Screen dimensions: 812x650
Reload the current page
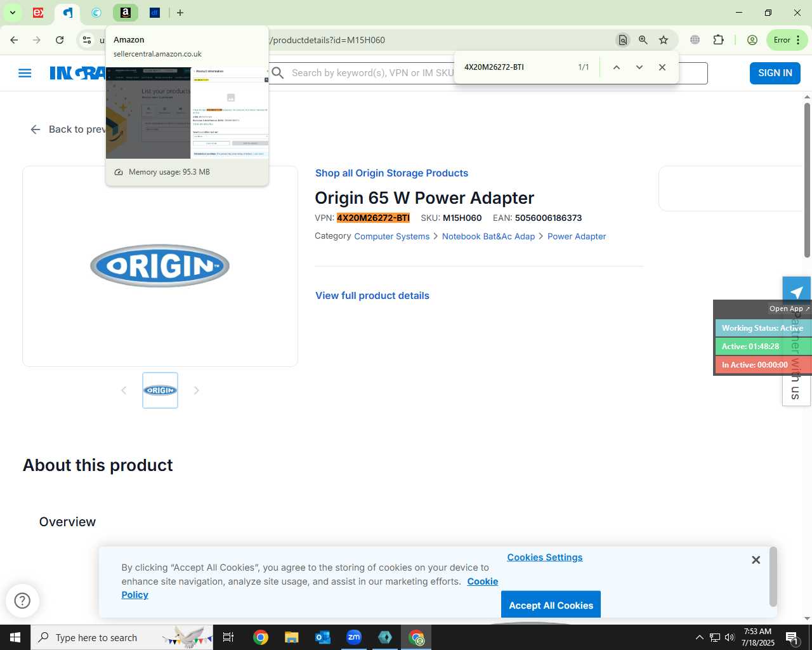click(x=60, y=40)
